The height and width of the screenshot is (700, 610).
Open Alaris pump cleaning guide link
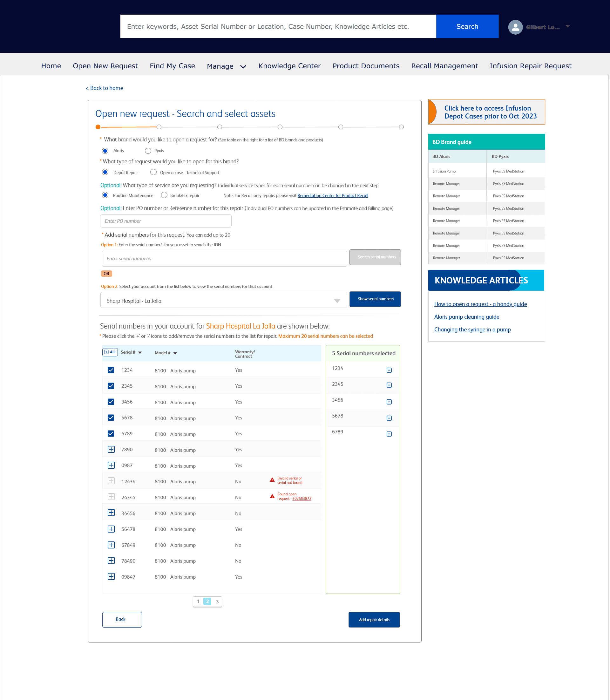(x=466, y=316)
